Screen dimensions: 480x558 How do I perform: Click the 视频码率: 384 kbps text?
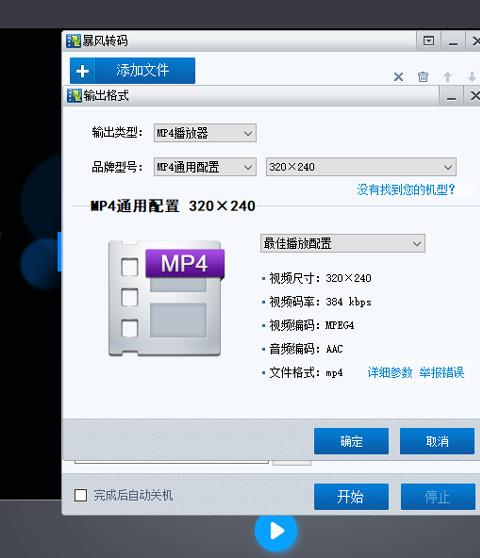(x=320, y=302)
